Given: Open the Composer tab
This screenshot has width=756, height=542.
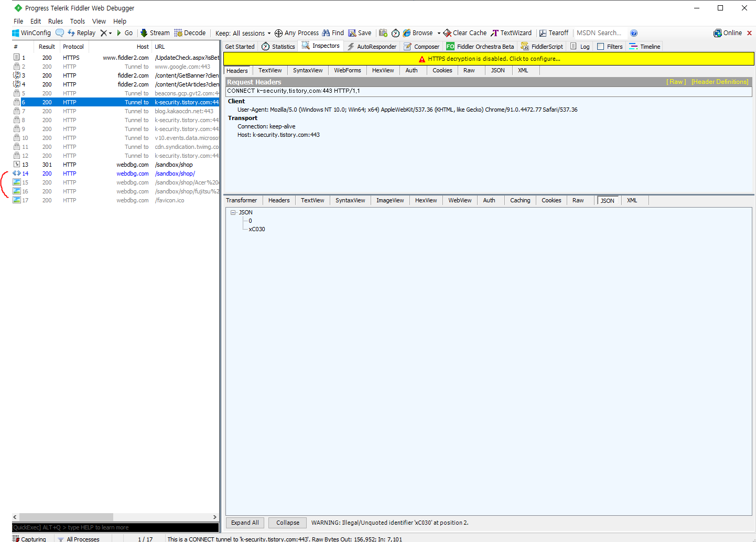Looking at the screenshot, I should pos(422,47).
